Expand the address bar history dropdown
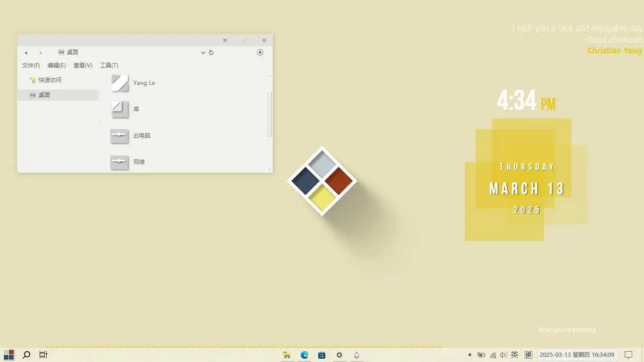Screen dimensions: 644x362 coord(203,53)
